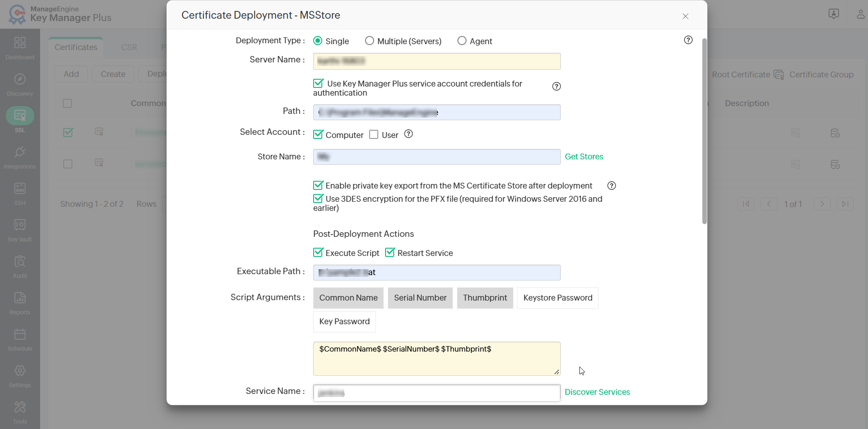Click into the Service Name field
The width and height of the screenshot is (868, 429).
pos(437,393)
